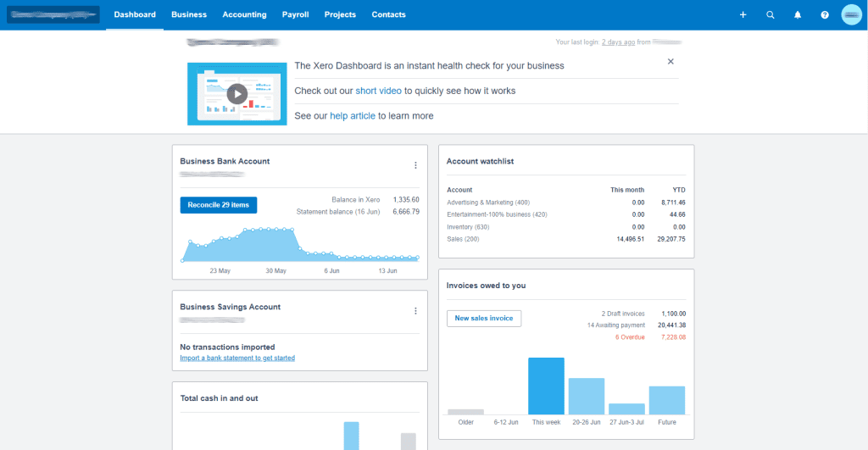Click Account watchlist heading

(480, 161)
